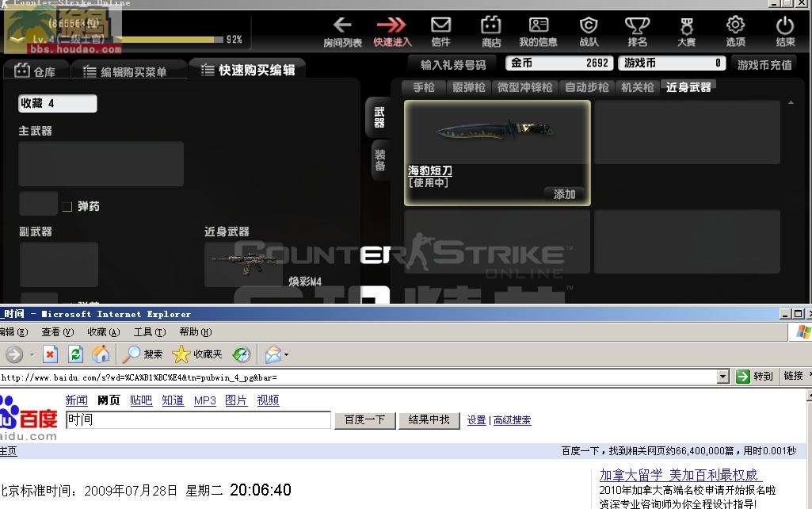This screenshot has width=812, height=509.
Task: Select the machine gun (机关枪) tab
Action: (x=638, y=87)
